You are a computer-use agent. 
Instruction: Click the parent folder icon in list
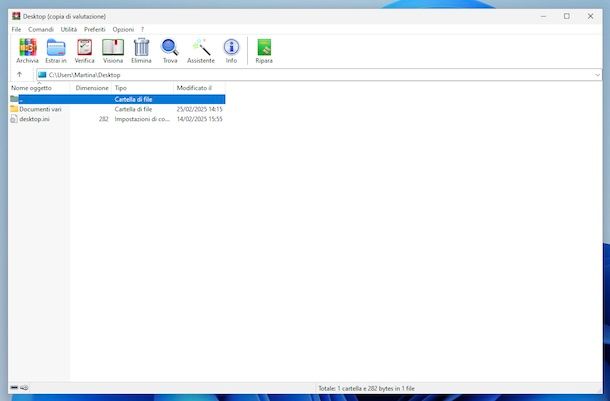point(14,99)
